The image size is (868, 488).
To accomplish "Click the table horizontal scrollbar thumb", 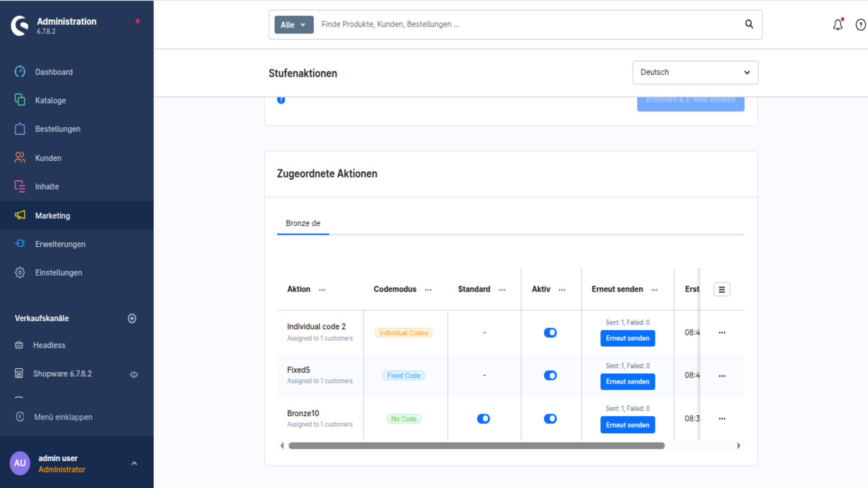I will [x=476, y=446].
